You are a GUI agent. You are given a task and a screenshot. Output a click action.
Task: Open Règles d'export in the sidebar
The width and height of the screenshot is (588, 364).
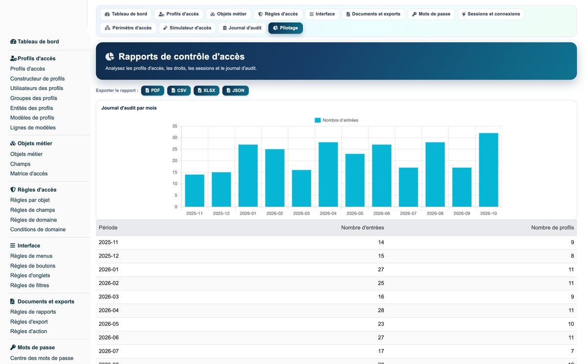point(29,322)
